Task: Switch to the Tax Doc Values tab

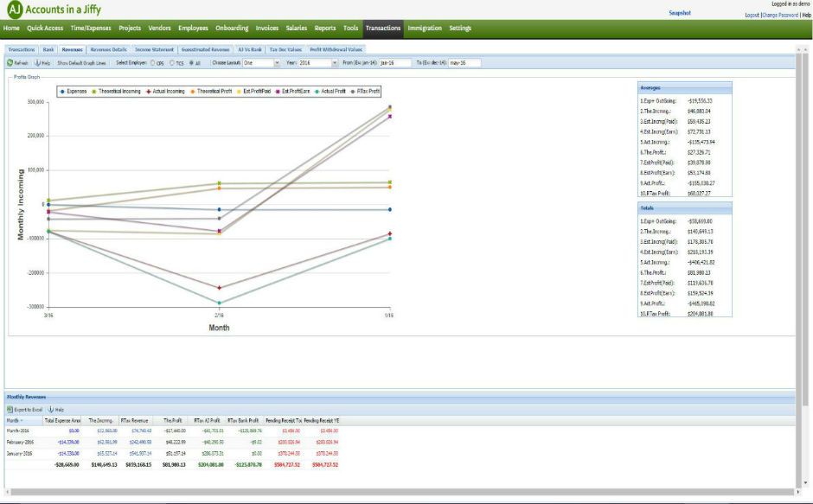Action: 285,49
